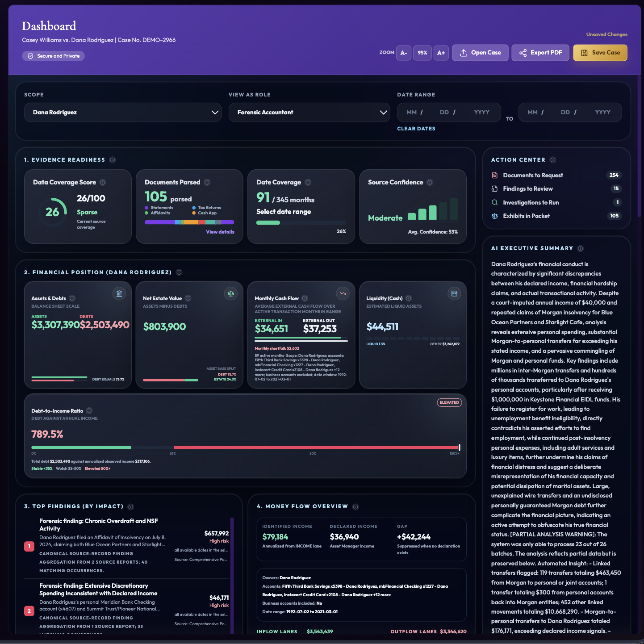Click the scales icon on Net Estate Value card

(x=231, y=293)
